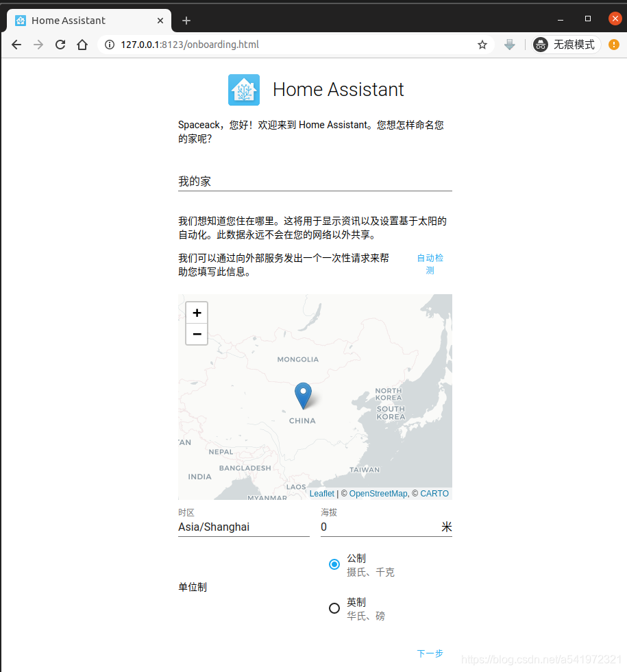Bookmark this page with the star
Image resolution: width=627 pixels, height=672 pixels.
[482, 45]
